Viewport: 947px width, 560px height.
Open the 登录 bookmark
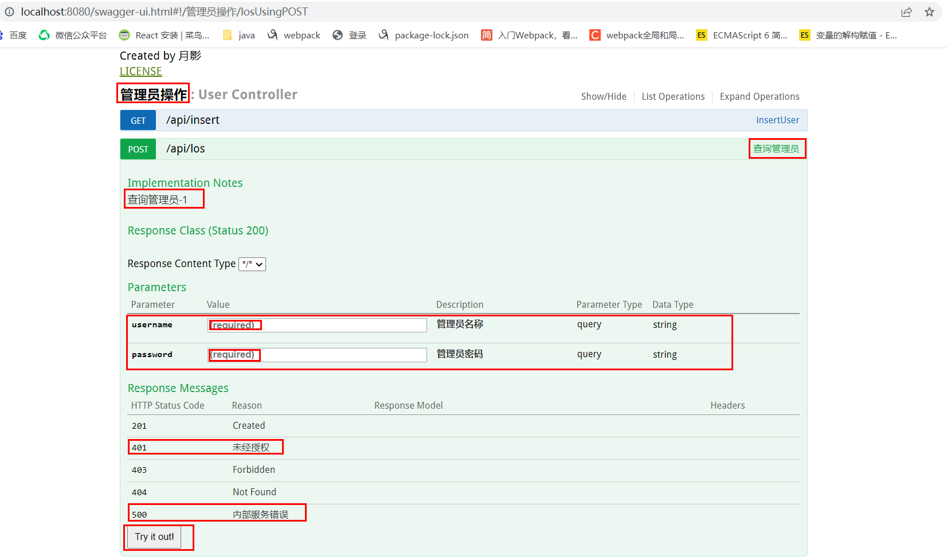pyautogui.click(x=350, y=36)
